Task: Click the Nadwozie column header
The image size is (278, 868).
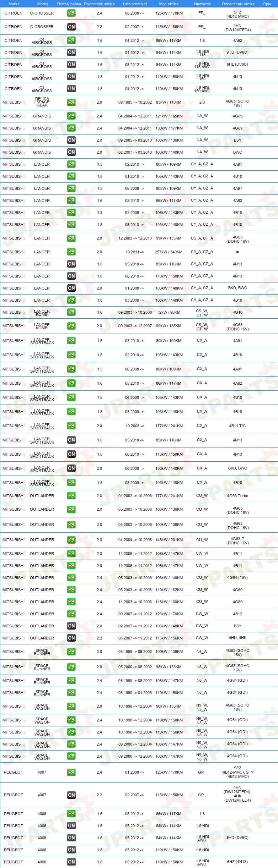Action: (x=203, y=4)
